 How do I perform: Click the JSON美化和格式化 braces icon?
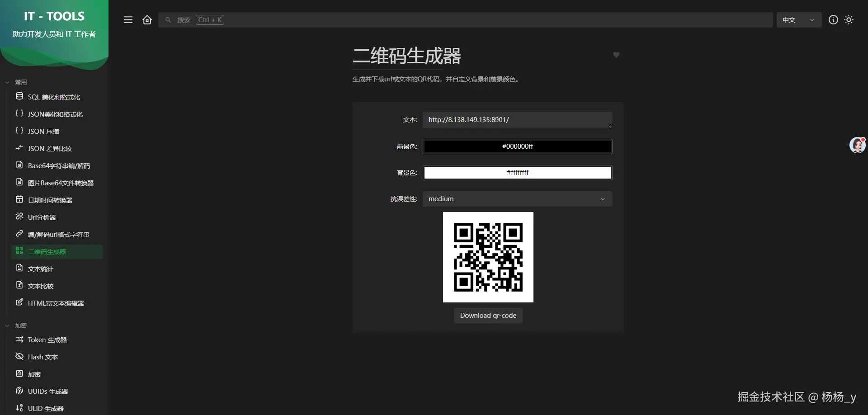[19, 113]
